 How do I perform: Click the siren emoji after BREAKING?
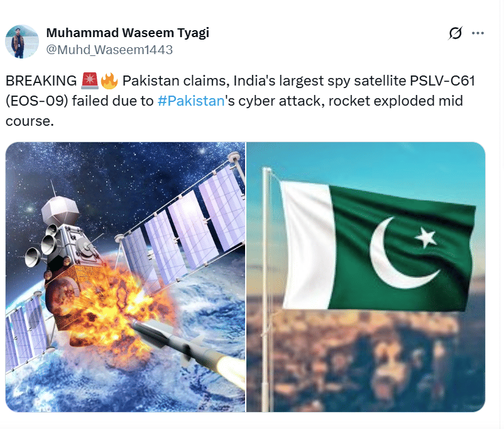coord(90,81)
